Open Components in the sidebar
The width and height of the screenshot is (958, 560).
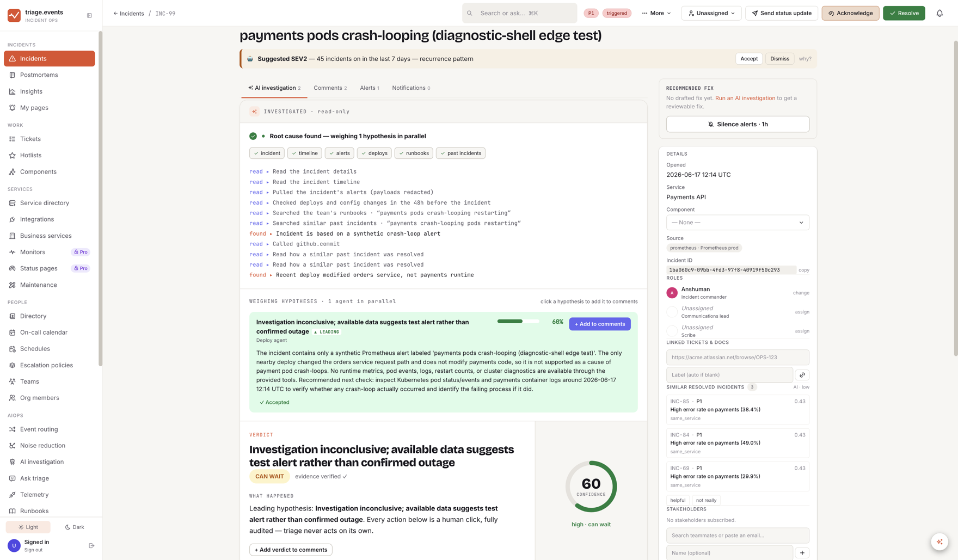(x=49, y=171)
